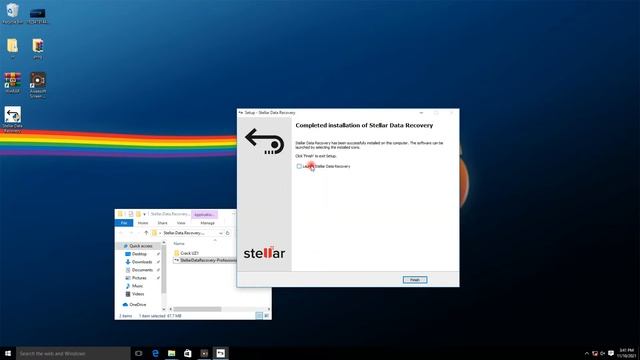This screenshot has width=640, height=360.
Task: Select Quick access in navigation pane
Action: coord(140,246)
